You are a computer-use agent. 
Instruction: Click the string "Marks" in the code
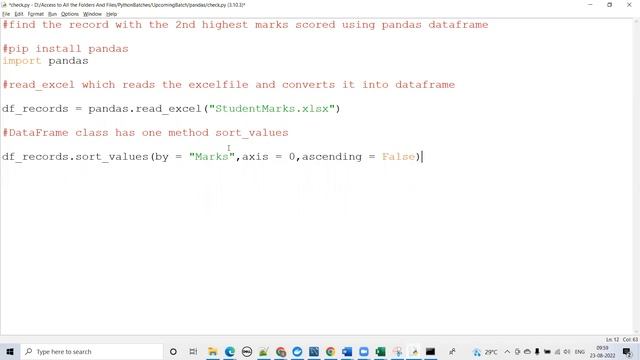(x=212, y=157)
